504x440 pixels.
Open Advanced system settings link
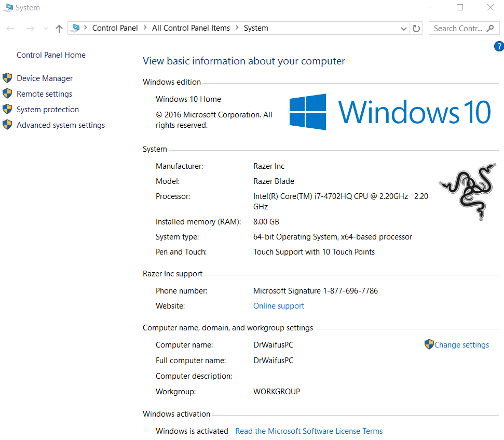pyautogui.click(x=61, y=125)
